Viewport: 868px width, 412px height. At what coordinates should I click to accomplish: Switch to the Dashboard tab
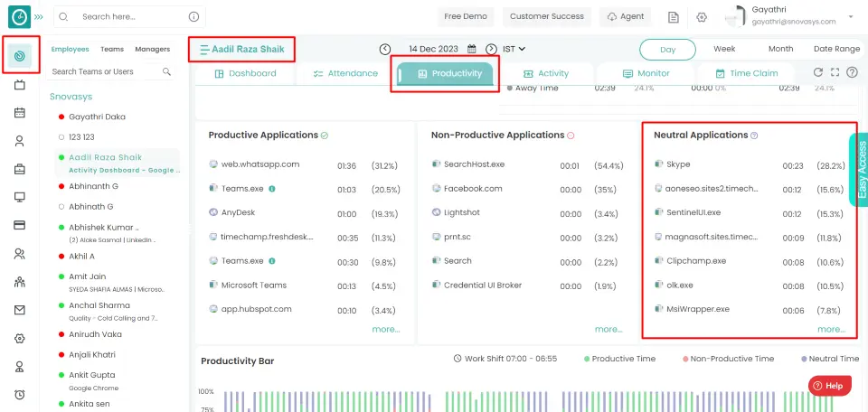(245, 73)
